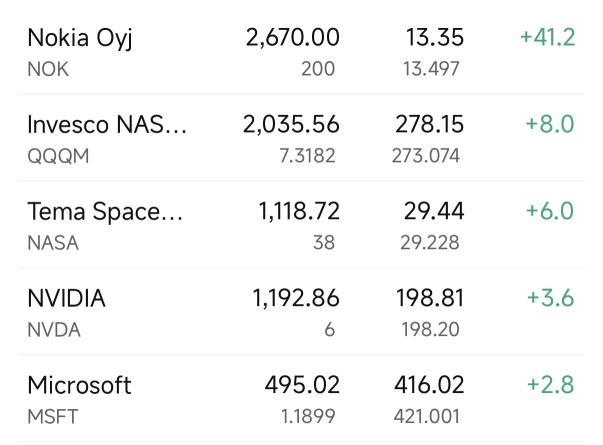Click Tema Space market value 1,118.72

click(299, 211)
